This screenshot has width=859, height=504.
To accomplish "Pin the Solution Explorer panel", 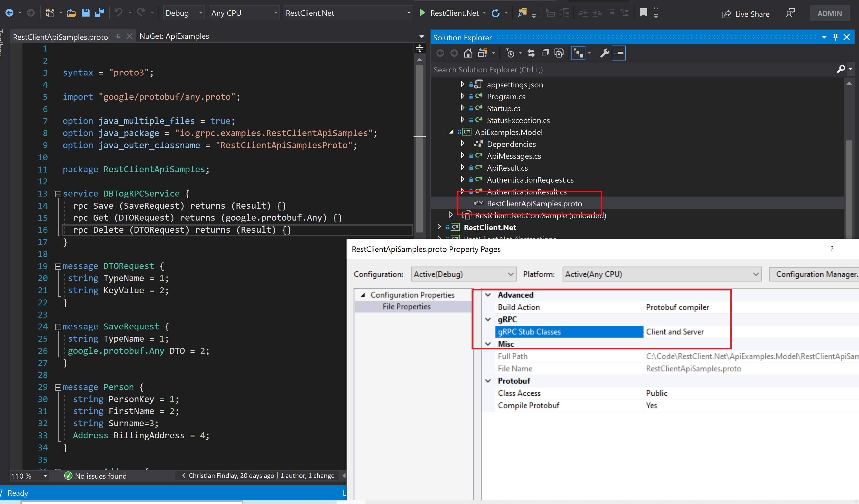I will pyautogui.click(x=835, y=37).
